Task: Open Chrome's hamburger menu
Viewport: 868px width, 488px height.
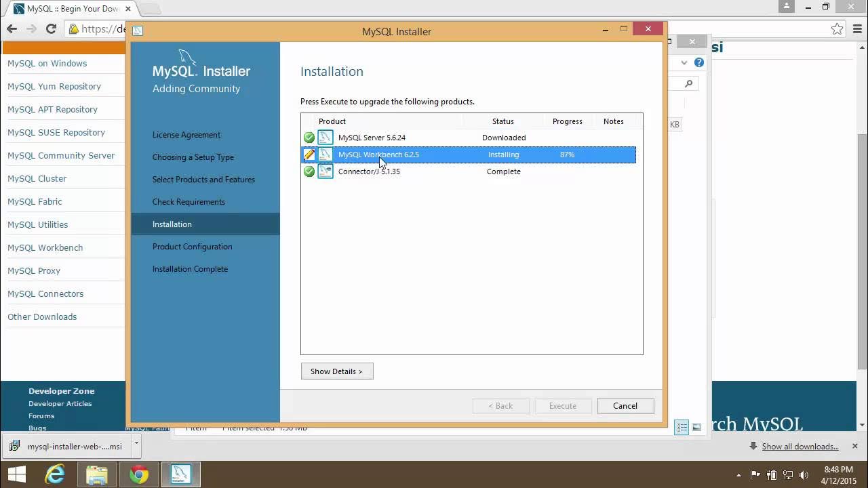Action: click(858, 29)
